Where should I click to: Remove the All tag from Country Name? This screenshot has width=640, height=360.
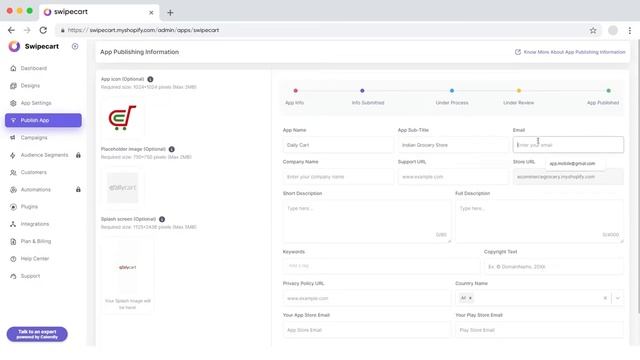[471, 298]
